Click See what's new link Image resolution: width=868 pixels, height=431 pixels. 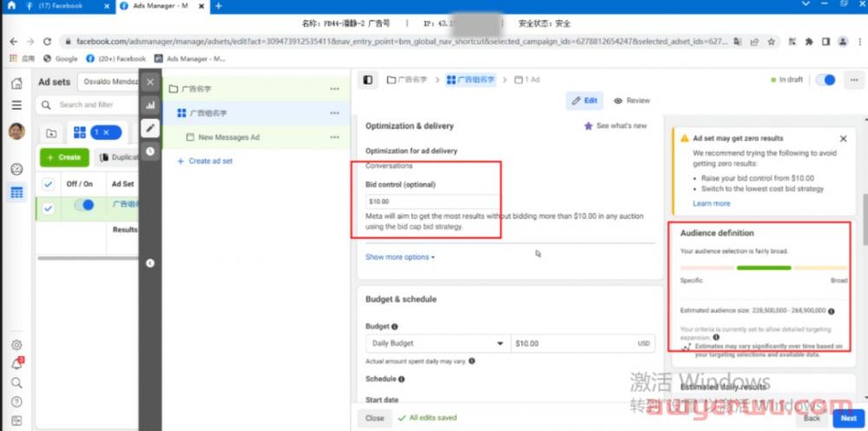coord(615,126)
